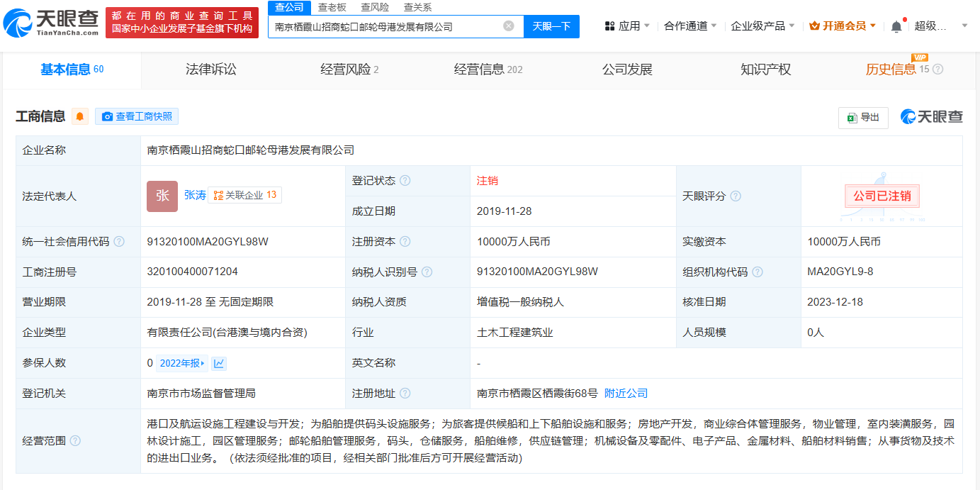
Task: Click the help icon next to 天眼评分
Action: click(x=736, y=196)
